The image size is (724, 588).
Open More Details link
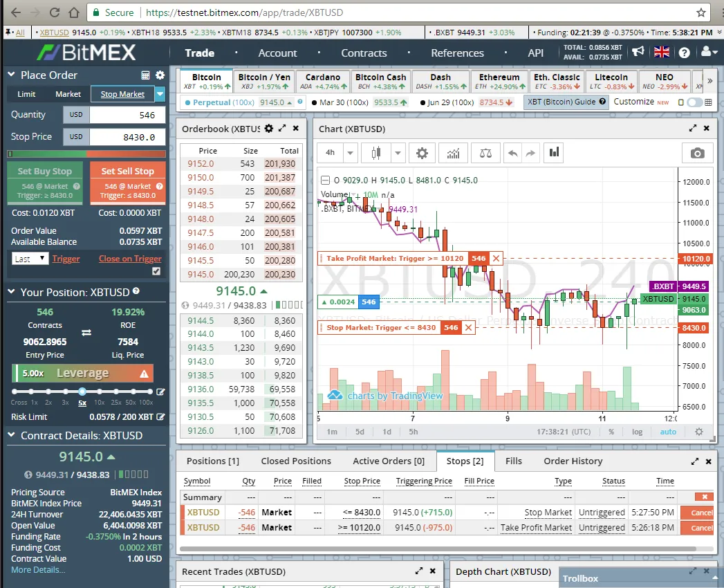click(38, 570)
